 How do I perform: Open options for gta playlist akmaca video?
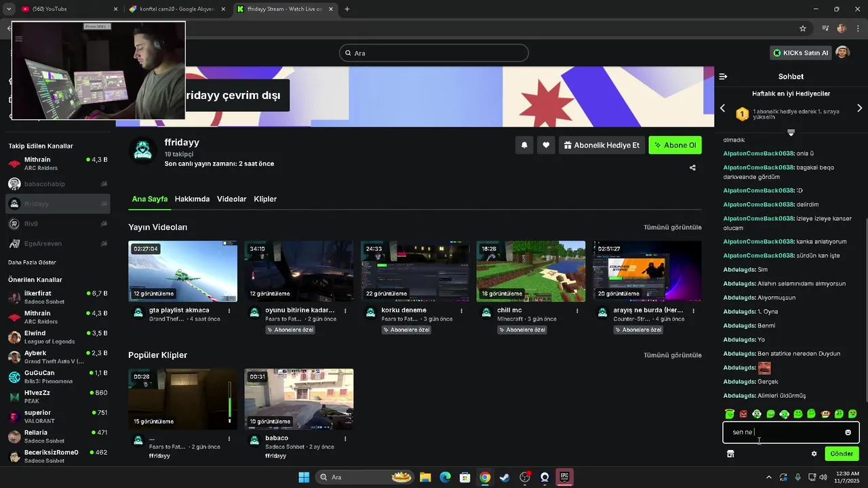[229, 311]
